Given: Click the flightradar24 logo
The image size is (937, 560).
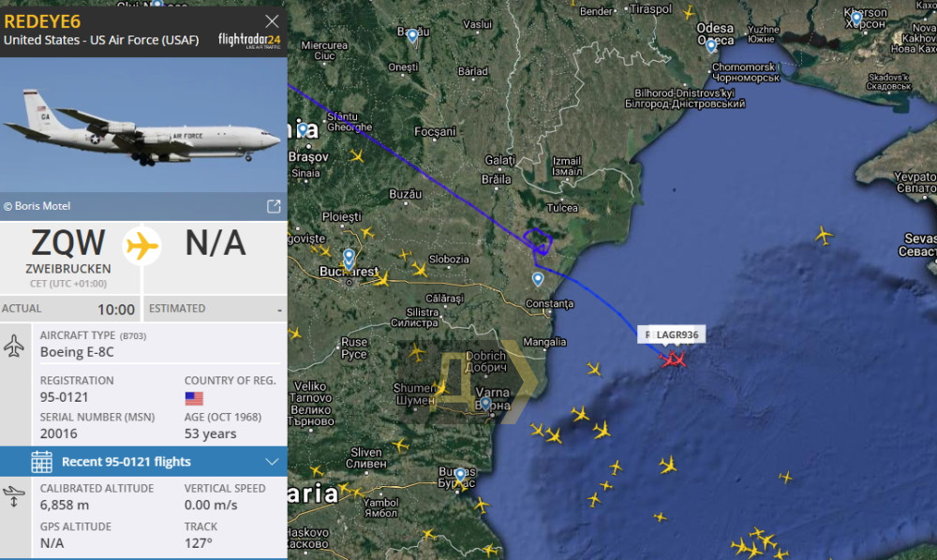Looking at the screenshot, I should point(249,40).
